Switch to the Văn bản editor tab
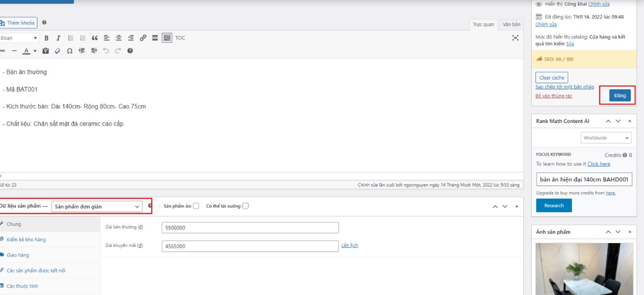 (x=511, y=24)
